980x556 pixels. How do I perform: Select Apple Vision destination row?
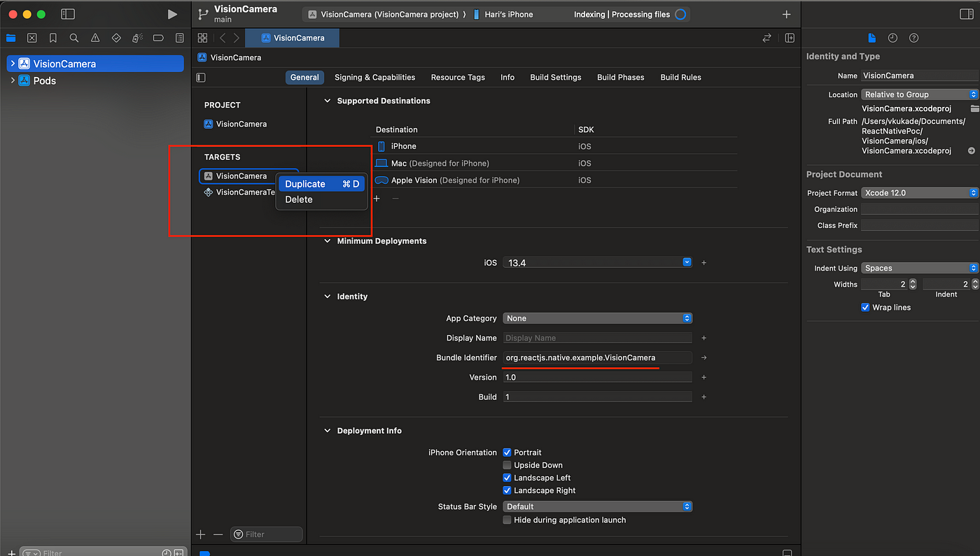[x=555, y=180]
